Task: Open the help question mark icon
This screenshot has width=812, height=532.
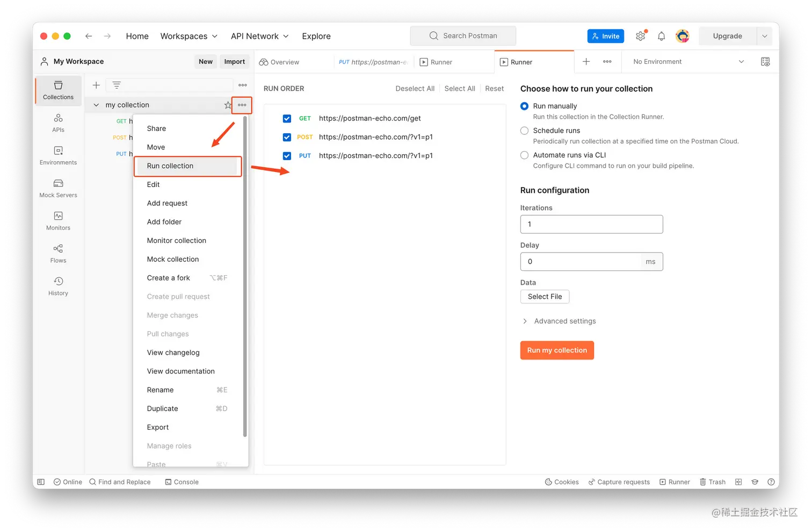Action: 771,482
